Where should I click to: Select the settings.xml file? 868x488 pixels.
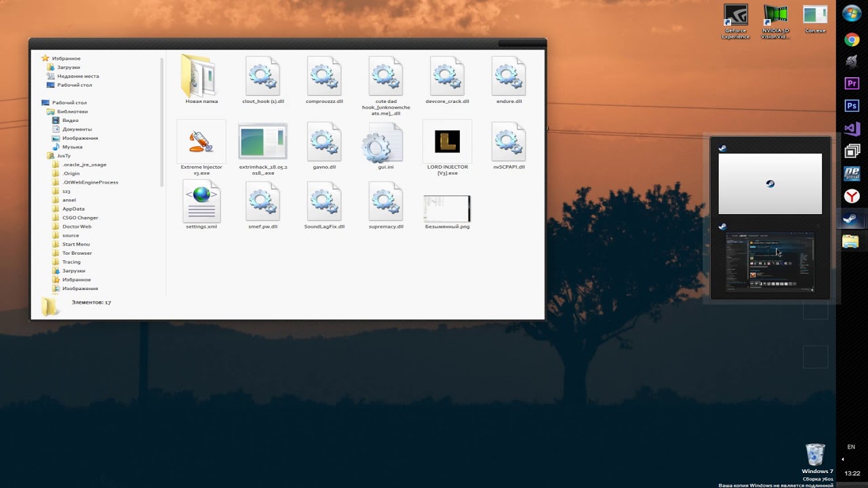coord(201,205)
